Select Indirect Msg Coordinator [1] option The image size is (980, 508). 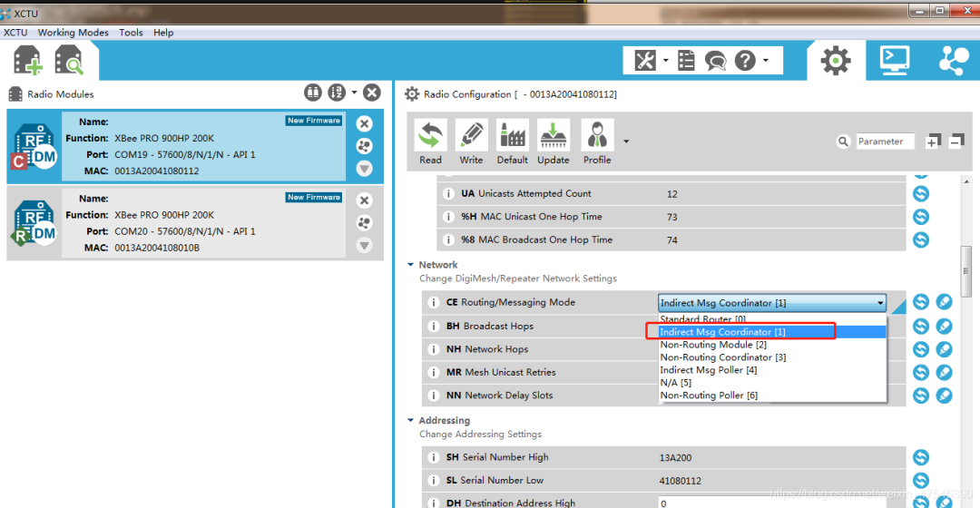[772, 332]
